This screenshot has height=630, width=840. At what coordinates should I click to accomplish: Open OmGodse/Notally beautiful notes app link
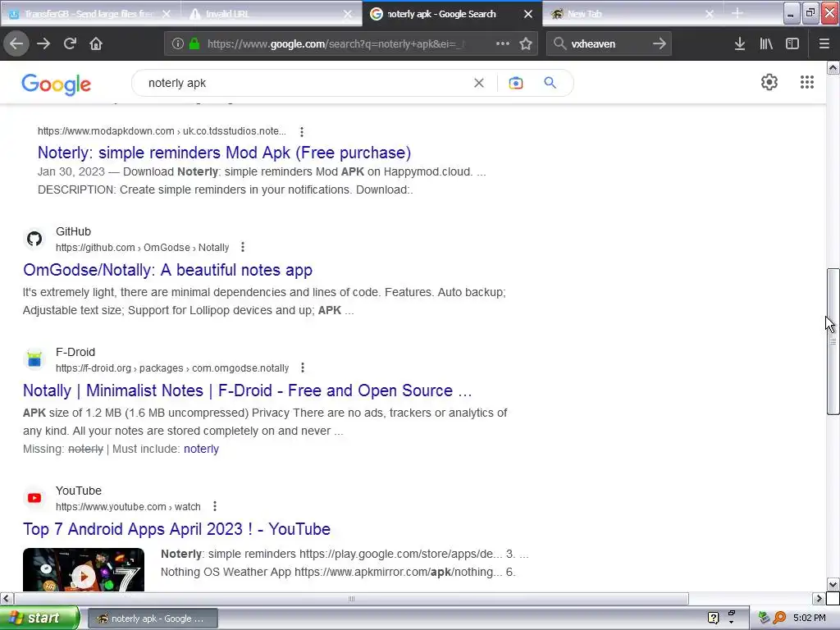point(167,270)
